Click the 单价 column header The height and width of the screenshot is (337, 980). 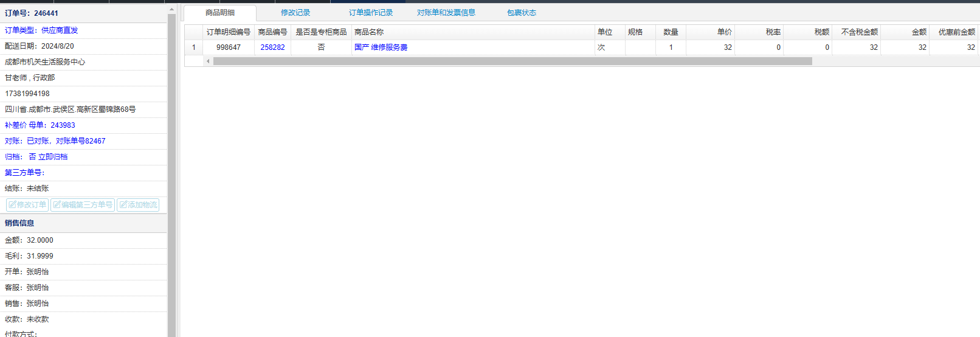point(710,32)
